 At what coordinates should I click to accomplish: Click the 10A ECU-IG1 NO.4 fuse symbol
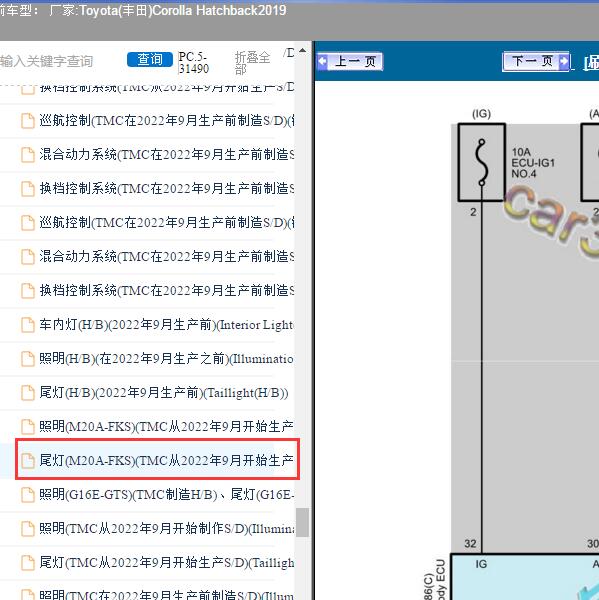click(x=481, y=162)
